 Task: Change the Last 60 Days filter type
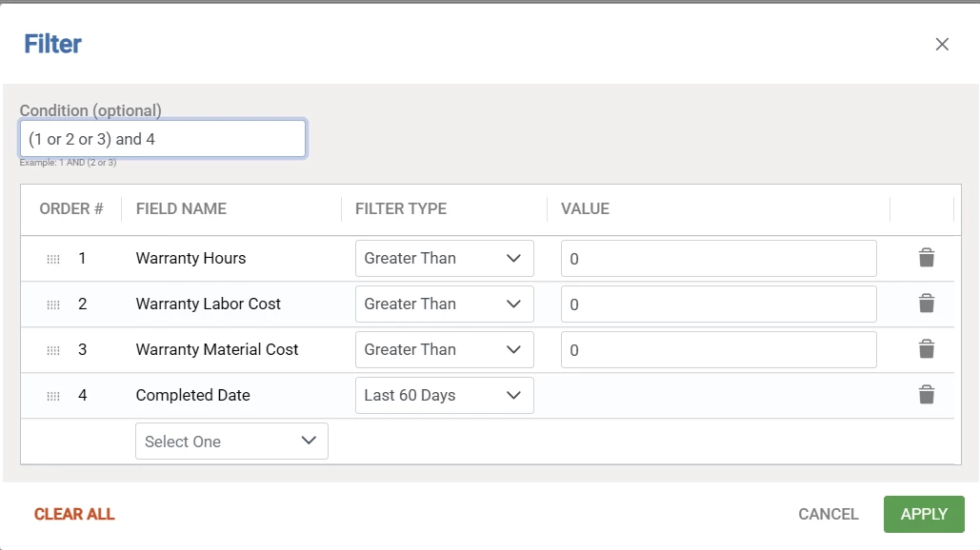coord(444,395)
